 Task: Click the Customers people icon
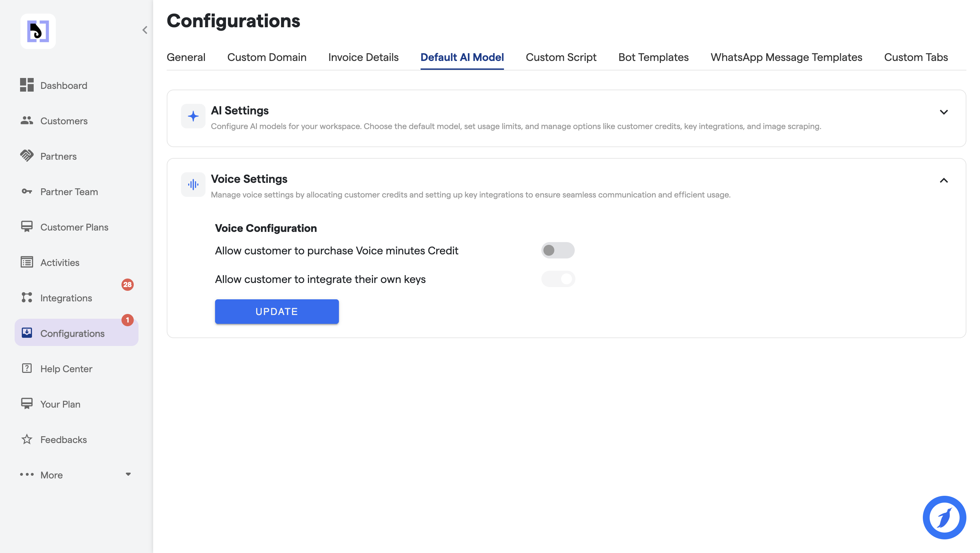coord(27,120)
